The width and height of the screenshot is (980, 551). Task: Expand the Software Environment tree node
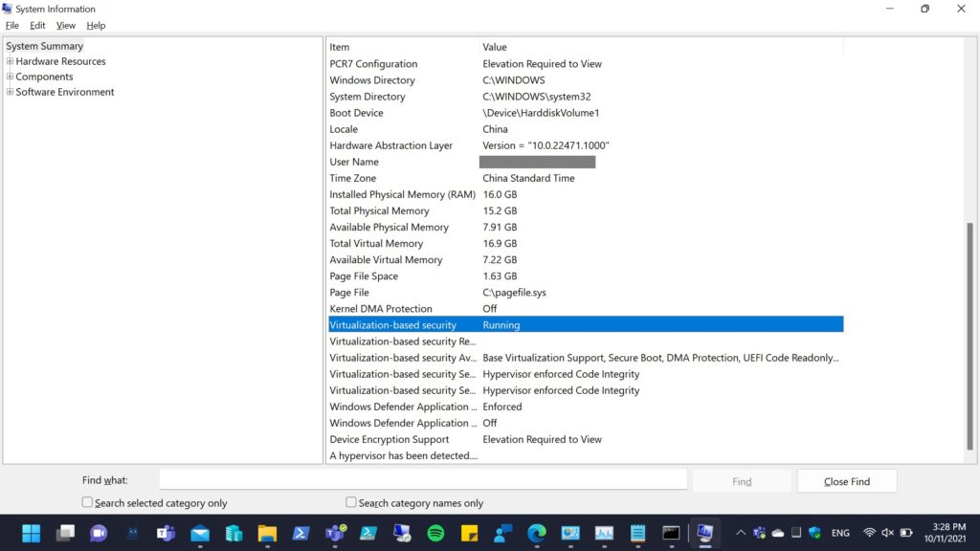(11, 92)
